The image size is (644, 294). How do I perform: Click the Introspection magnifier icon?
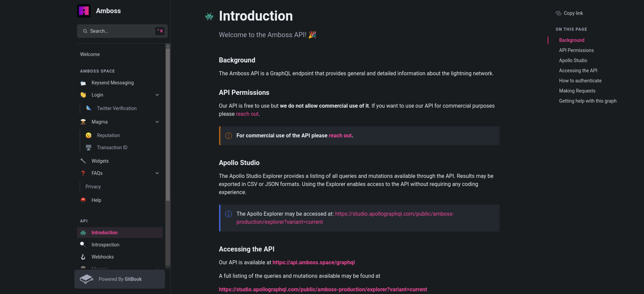(x=83, y=245)
